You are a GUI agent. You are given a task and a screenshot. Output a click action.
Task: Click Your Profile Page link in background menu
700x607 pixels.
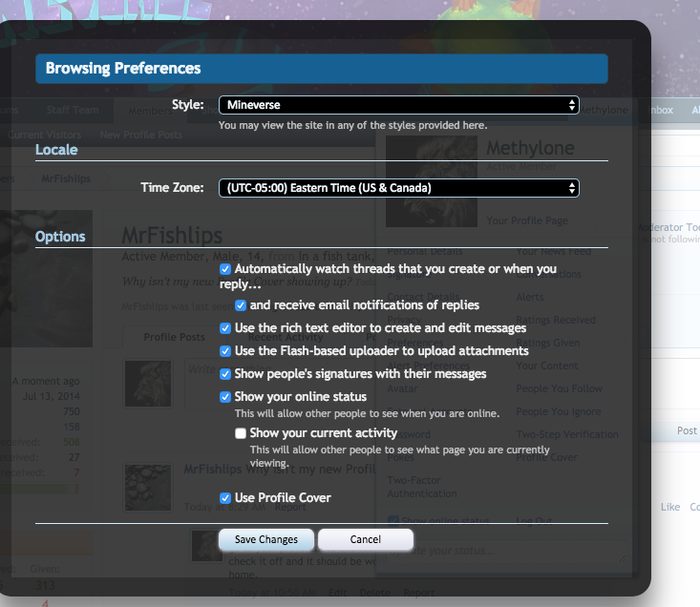tap(527, 220)
